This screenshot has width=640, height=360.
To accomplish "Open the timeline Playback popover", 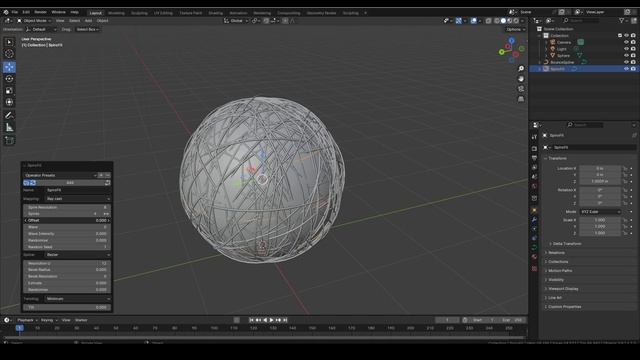I will coord(27,320).
